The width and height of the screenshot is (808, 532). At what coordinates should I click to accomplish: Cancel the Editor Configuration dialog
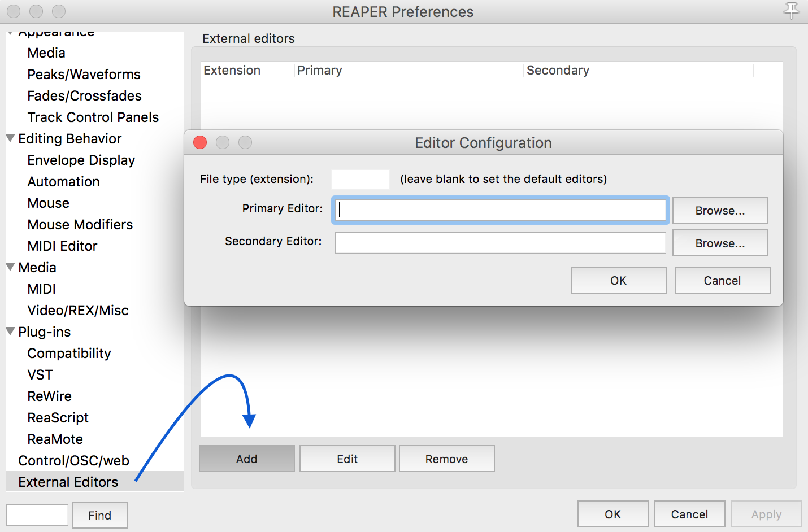pyautogui.click(x=723, y=280)
